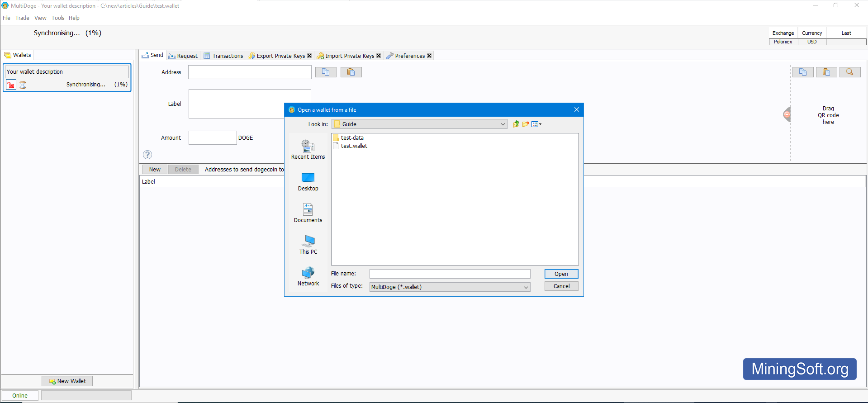Click the Open button in dialog
Viewport: 868px width, 403px height.
(561, 274)
